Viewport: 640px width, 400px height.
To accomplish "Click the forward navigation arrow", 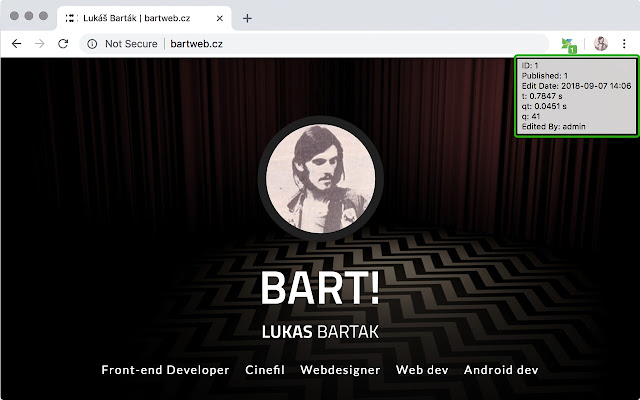I will pos(40,44).
